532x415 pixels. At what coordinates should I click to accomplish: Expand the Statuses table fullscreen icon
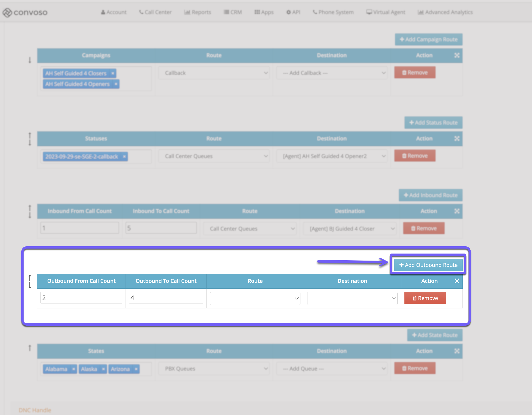pos(457,139)
